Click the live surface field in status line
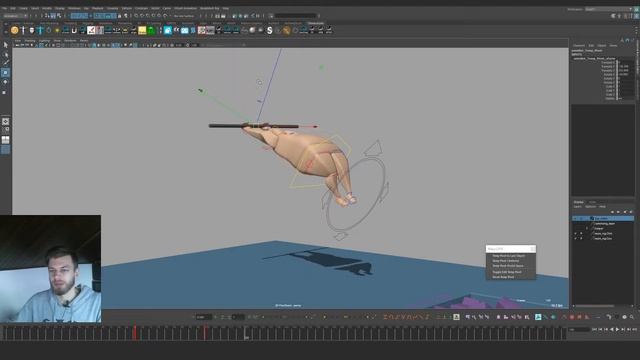 (x=184, y=16)
